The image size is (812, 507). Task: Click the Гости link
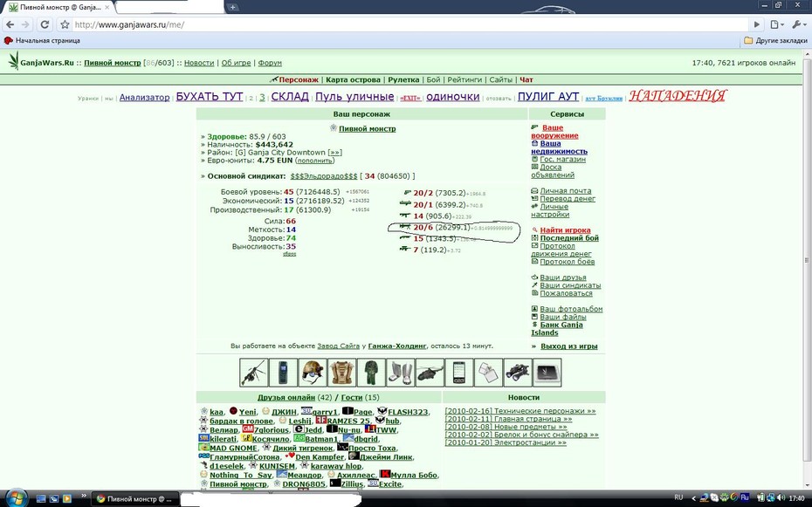[x=352, y=397]
